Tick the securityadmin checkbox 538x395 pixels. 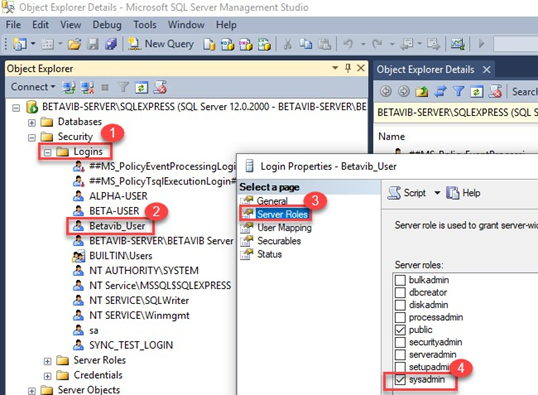(x=400, y=342)
